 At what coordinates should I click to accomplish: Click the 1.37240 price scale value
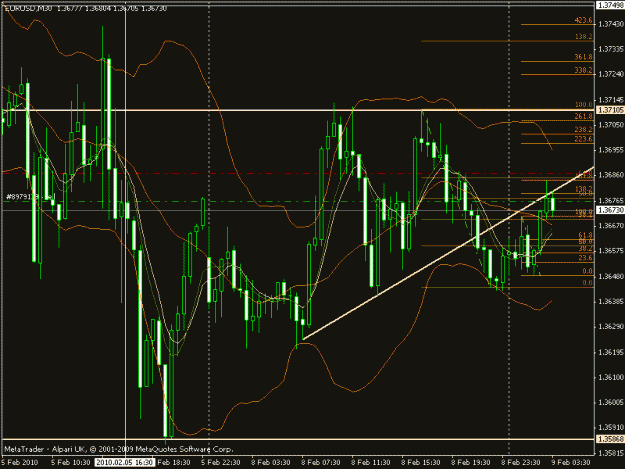click(611, 75)
